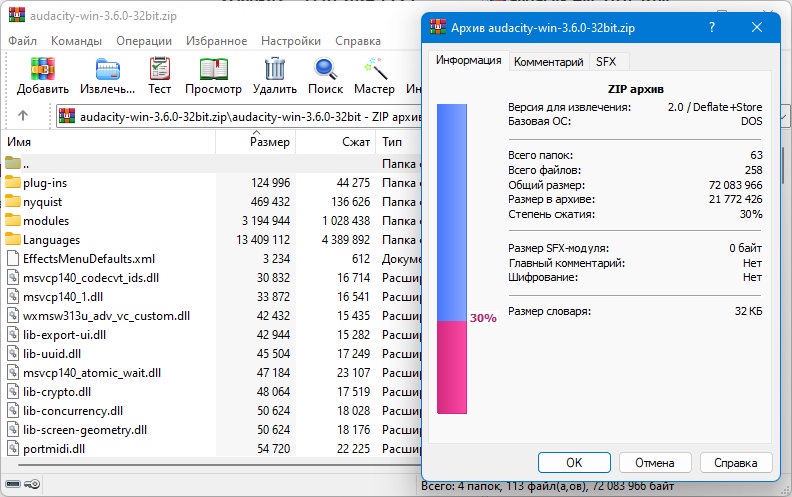The height and width of the screenshot is (497, 792).
Task: Click the Извлечь toolbar icon
Action: click(x=108, y=69)
